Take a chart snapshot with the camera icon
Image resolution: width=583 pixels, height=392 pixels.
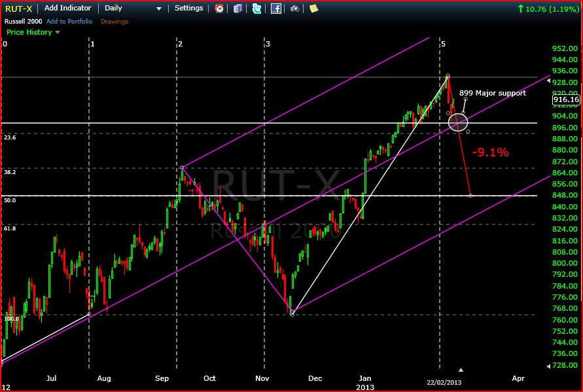(x=294, y=9)
